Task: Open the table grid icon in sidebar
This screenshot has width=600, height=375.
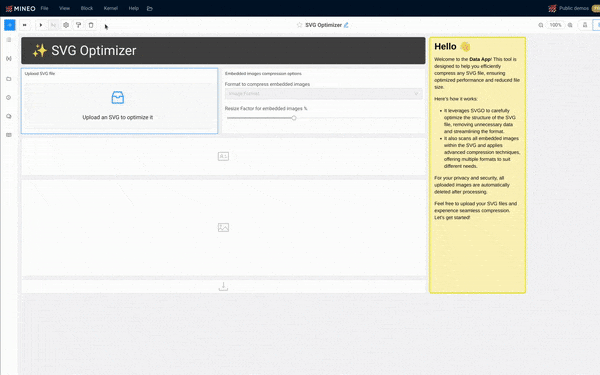Action: point(9,135)
